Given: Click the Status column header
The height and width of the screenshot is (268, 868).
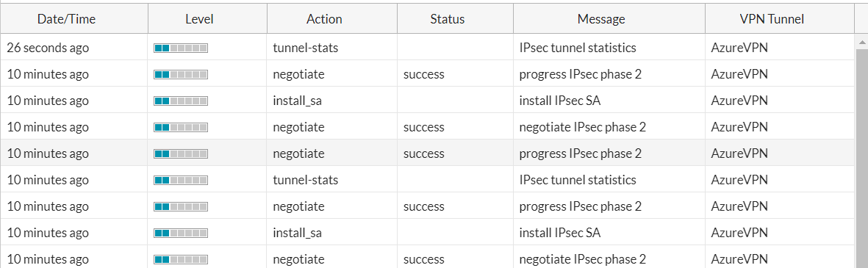Looking at the screenshot, I should coord(448,19).
